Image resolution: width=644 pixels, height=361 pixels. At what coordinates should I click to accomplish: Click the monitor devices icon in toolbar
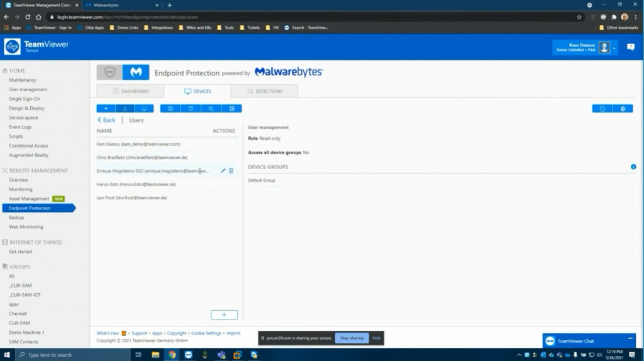point(144,108)
